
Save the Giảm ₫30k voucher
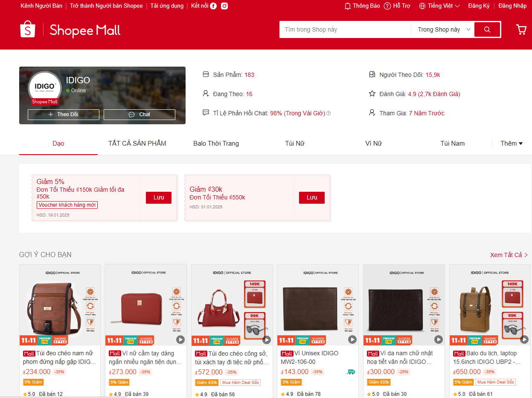(312, 198)
